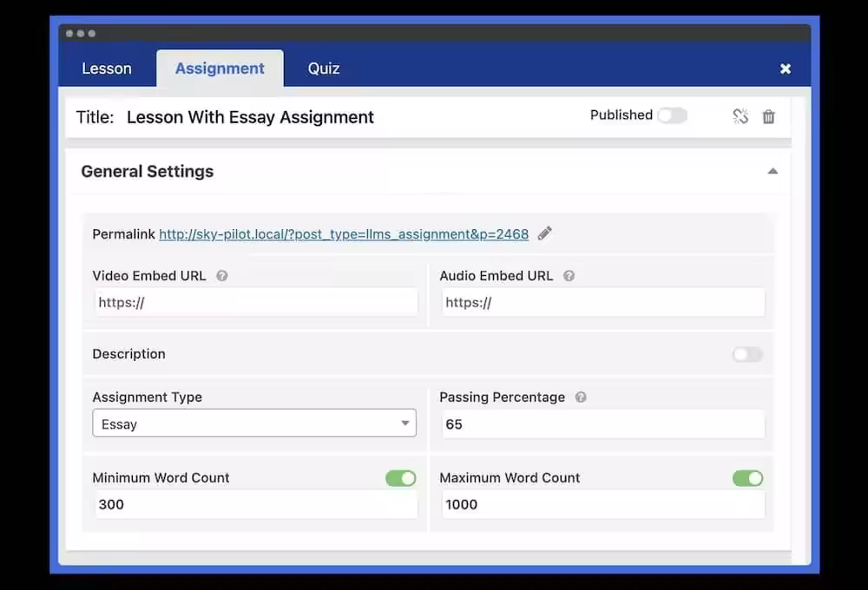This screenshot has height=590, width=868.
Task: Collapse the General Settings section arrow
Action: pyautogui.click(x=773, y=171)
